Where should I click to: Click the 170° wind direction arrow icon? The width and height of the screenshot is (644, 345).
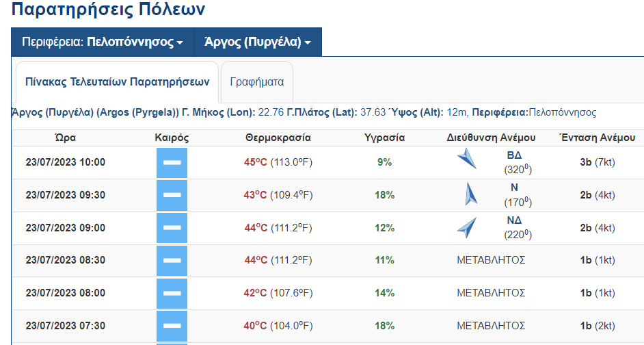click(x=470, y=194)
